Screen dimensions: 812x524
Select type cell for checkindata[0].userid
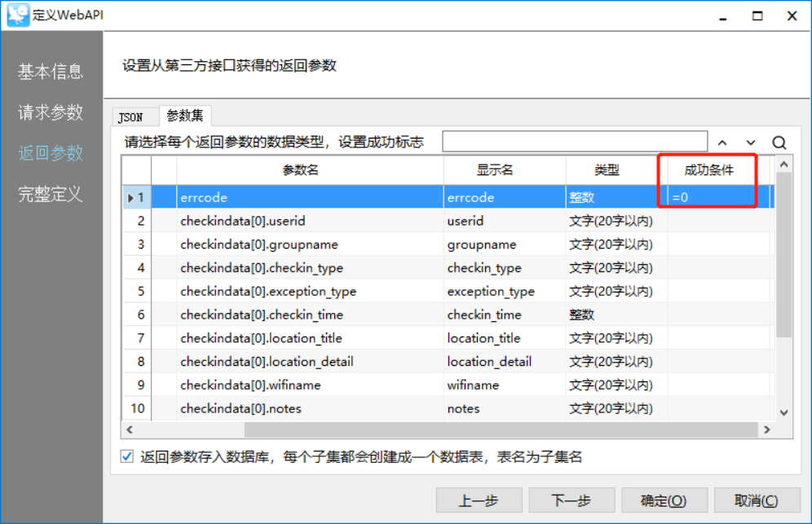[x=616, y=221]
